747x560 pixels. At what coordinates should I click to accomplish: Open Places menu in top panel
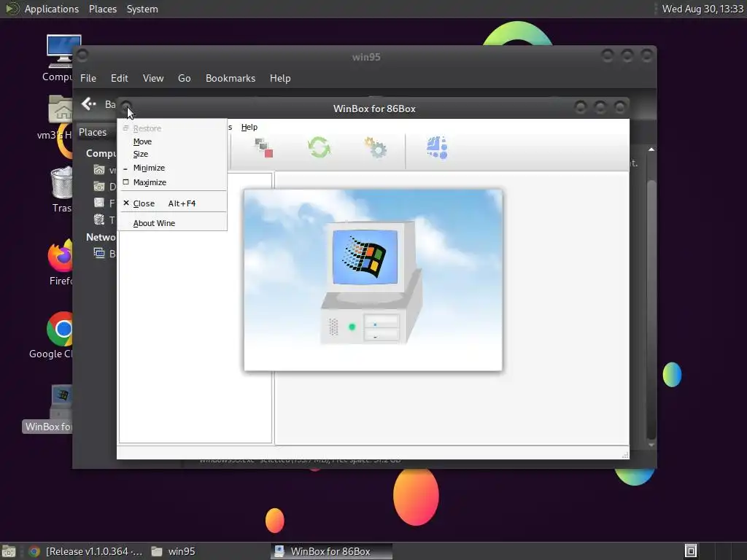[103, 9]
